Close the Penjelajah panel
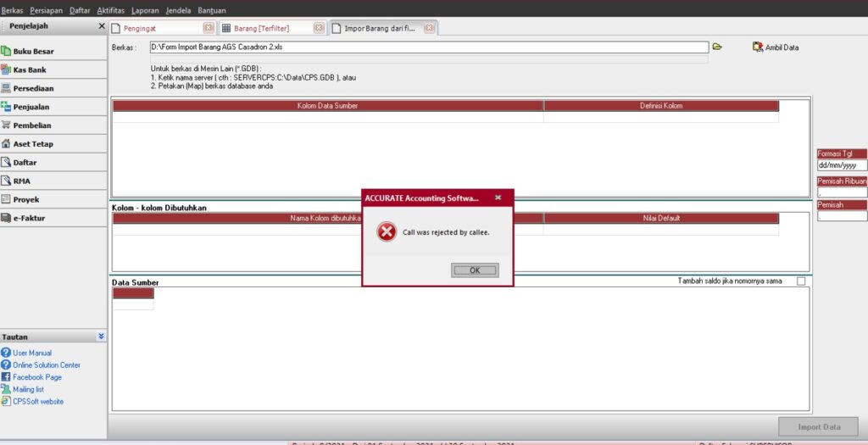The width and height of the screenshot is (868, 445). [x=102, y=26]
